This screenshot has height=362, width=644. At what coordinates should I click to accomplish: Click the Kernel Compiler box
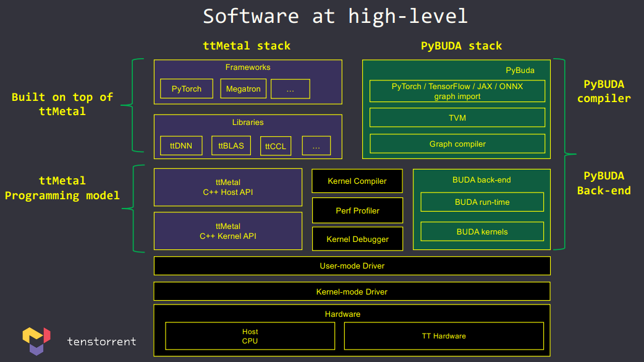coord(357,181)
